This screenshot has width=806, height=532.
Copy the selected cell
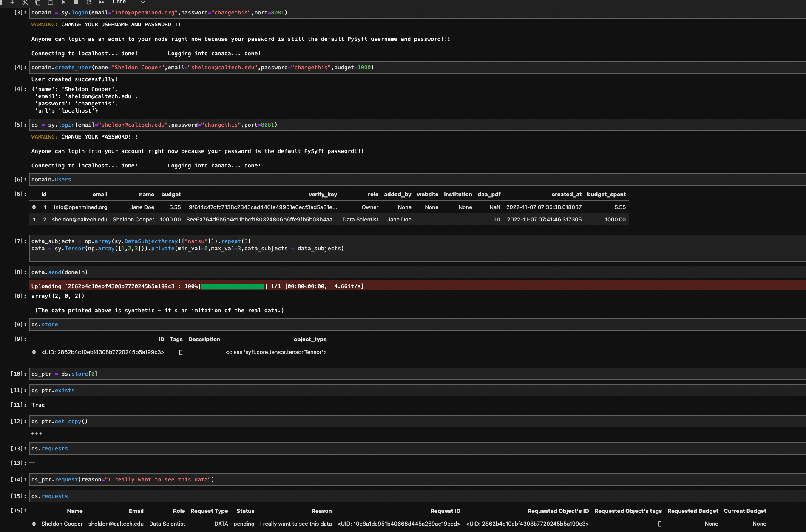coord(38,3)
